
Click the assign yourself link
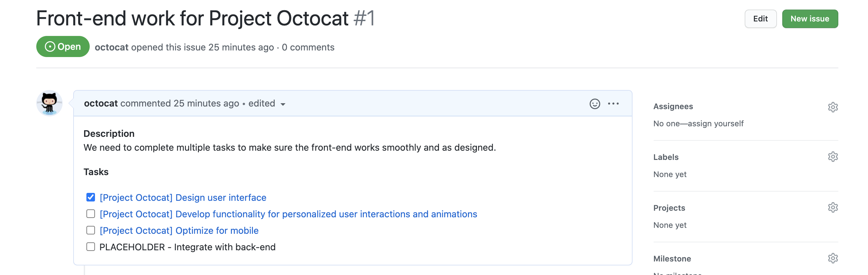715,124
